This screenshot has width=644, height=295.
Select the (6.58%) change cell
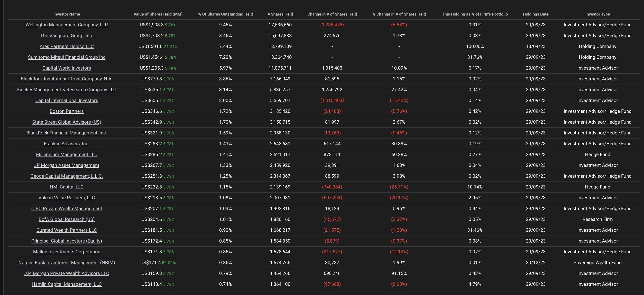(399, 25)
